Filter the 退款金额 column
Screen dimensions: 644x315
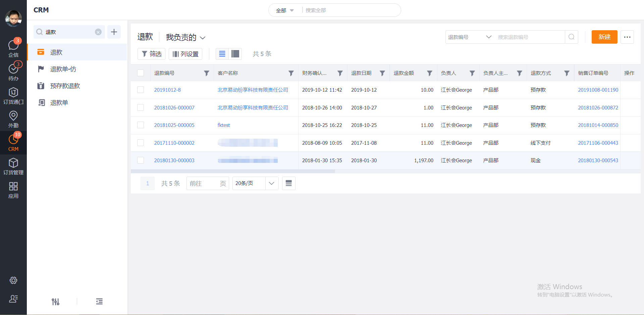(x=430, y=73)
